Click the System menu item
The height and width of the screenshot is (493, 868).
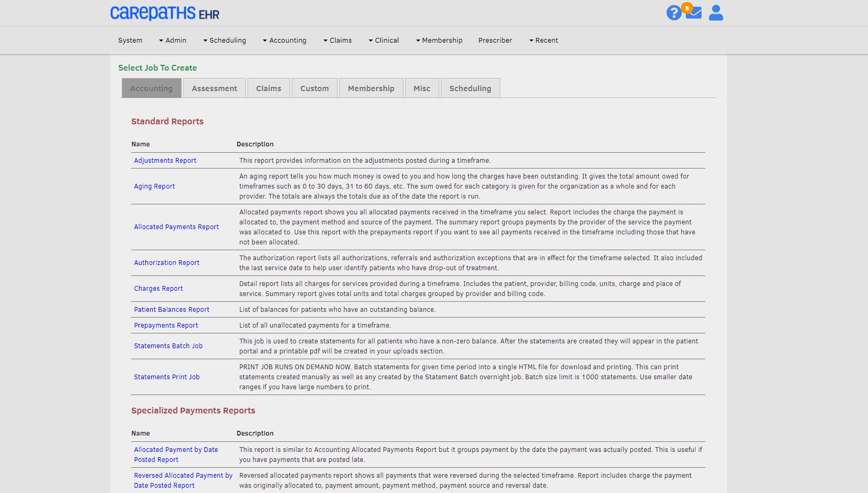tap(130, 41)
